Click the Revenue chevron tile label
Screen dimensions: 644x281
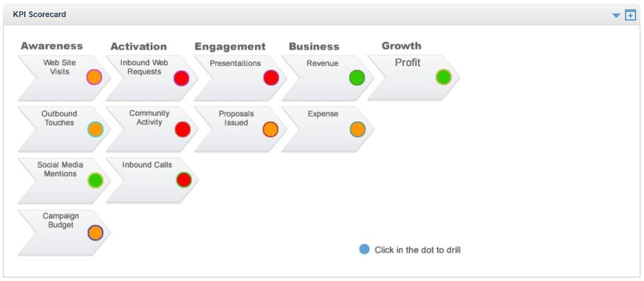click(x=322, y=63)
